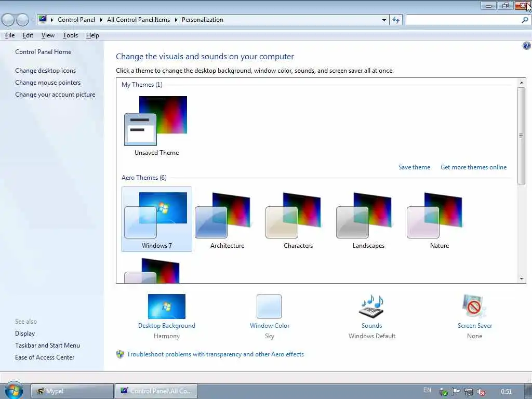Click the muted volume tray icon

(x=481, y=392)
